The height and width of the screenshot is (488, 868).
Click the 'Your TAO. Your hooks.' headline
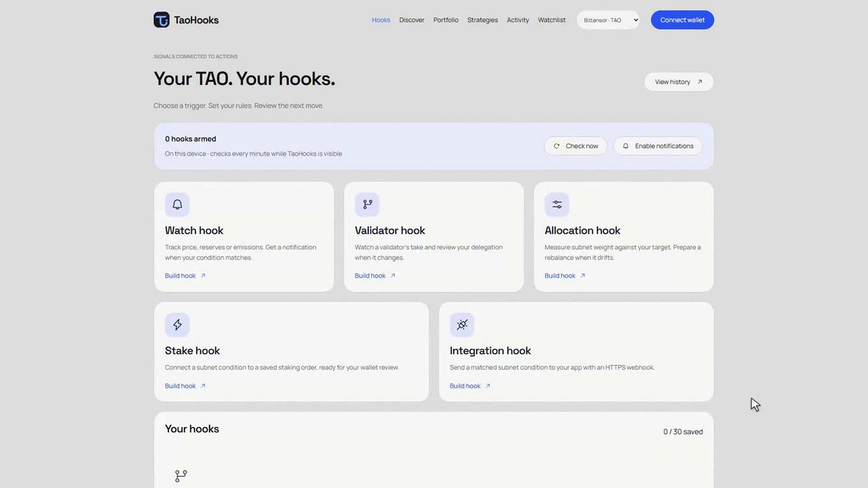click(244, 79)
